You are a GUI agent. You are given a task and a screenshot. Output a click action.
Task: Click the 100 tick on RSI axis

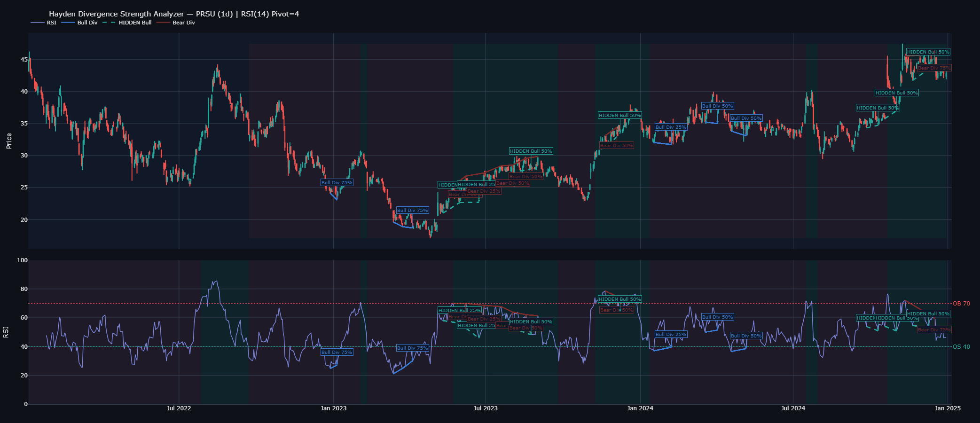point(22,260)
